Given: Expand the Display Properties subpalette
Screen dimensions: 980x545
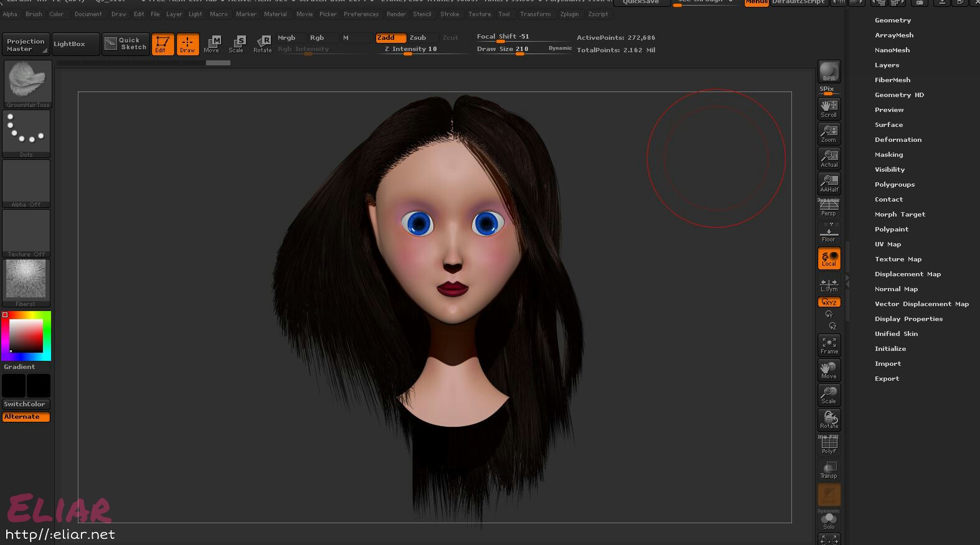Looking at the screenshot, I should point(908,319).
